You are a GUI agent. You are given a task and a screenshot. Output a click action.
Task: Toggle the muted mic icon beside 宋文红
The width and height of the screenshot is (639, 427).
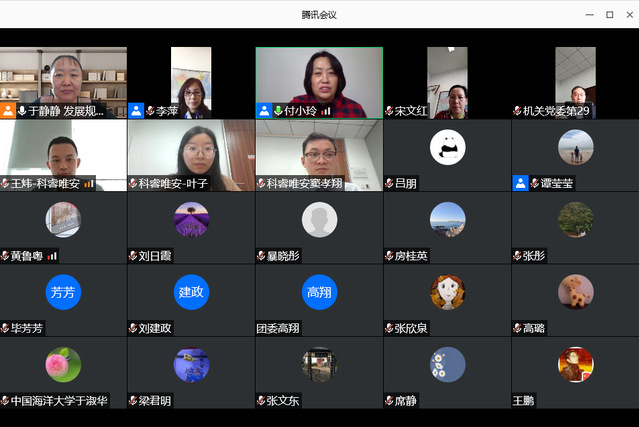(390, 111)
